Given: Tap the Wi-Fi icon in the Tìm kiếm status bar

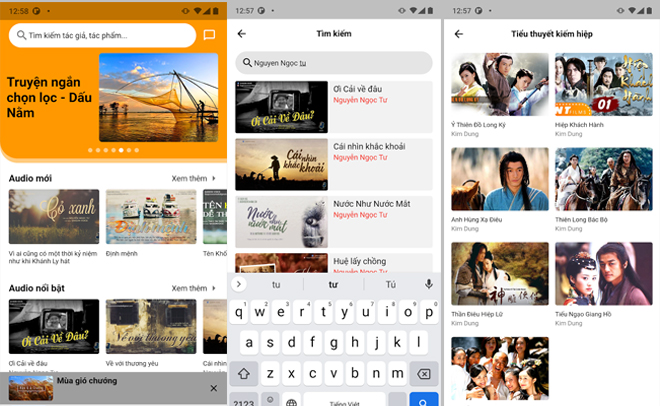Looking at the screenshot, I should [x=413, y=11].
